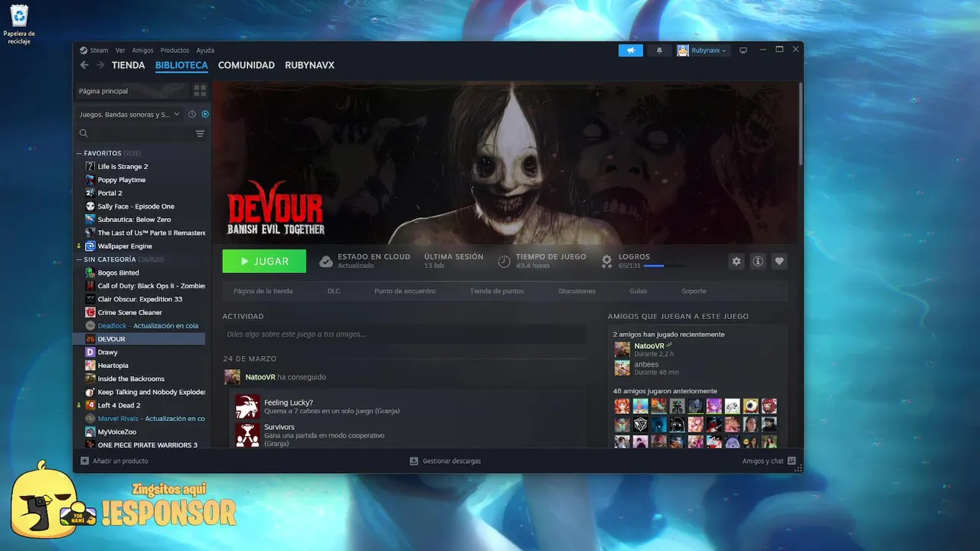Open friends and chat icon
This screenshot has height=551, width=980.
[792, 461]
